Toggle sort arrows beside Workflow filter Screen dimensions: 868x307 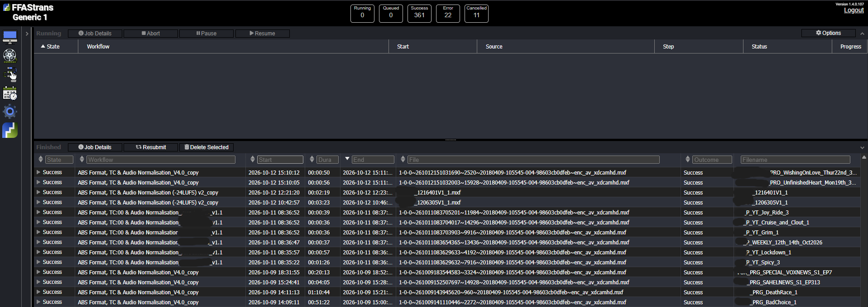[82, 159]
